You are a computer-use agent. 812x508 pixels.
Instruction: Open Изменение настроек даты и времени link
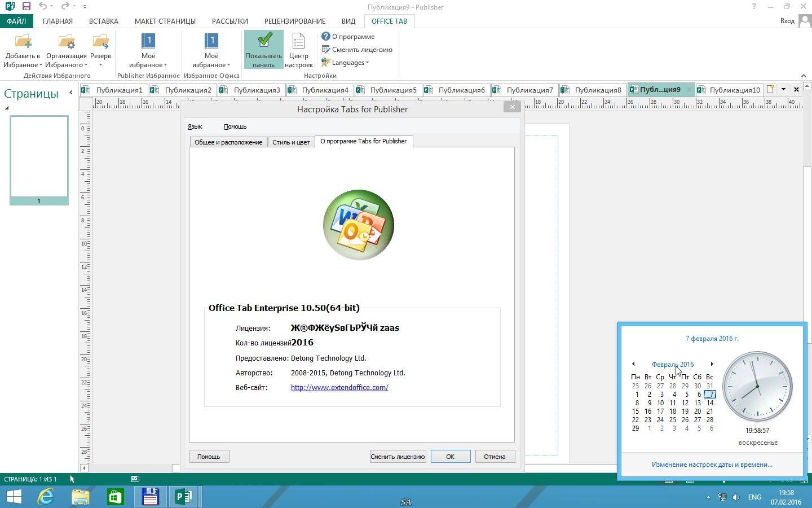click(x=712, y=465)
